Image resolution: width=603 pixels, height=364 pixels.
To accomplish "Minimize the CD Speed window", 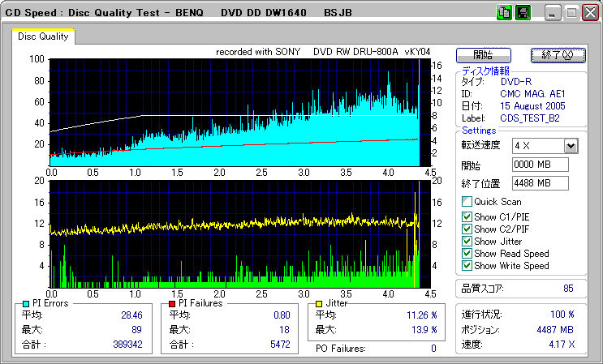I will click(553, 14).
